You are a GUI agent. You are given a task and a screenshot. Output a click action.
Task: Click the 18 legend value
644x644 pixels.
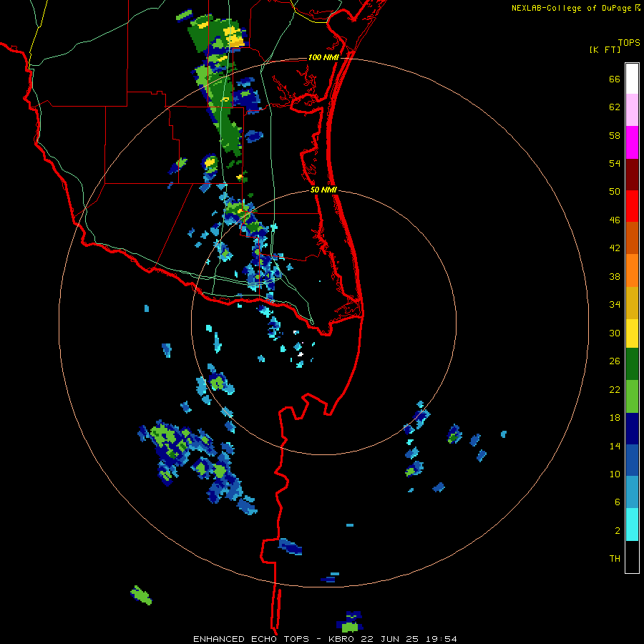coord(615,418)
